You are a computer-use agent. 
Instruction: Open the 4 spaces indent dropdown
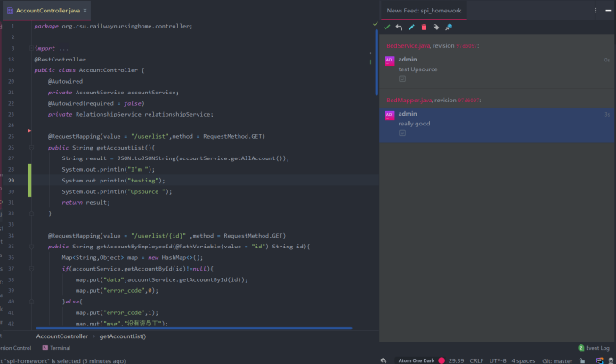pos(523,360)
